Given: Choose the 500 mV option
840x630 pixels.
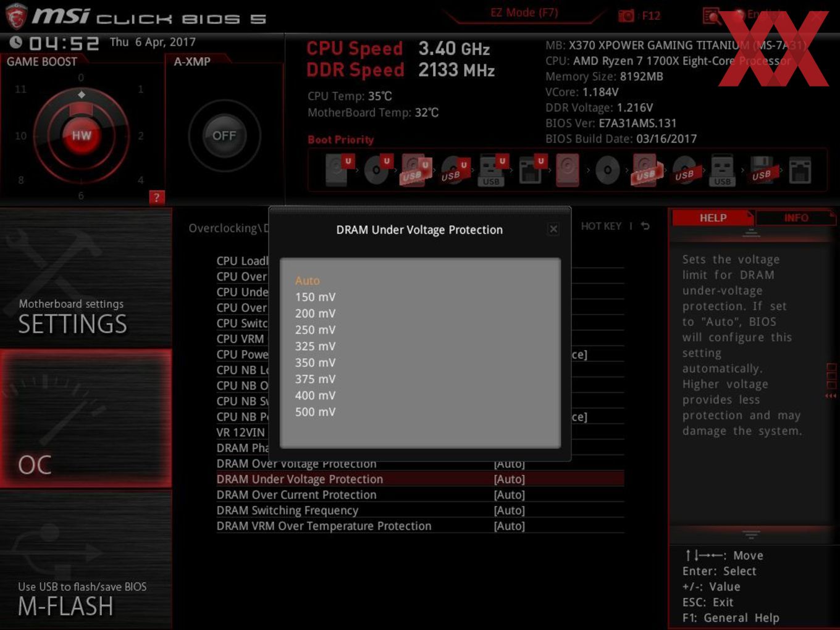Looking at the screenshot, I should point(315,411).
